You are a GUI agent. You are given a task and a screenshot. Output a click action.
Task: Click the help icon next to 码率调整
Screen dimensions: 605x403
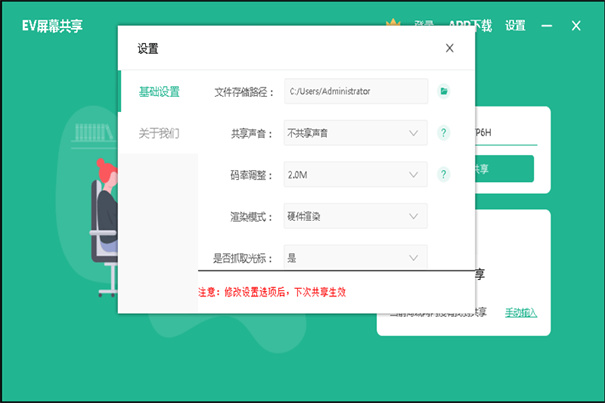(444, 175)
